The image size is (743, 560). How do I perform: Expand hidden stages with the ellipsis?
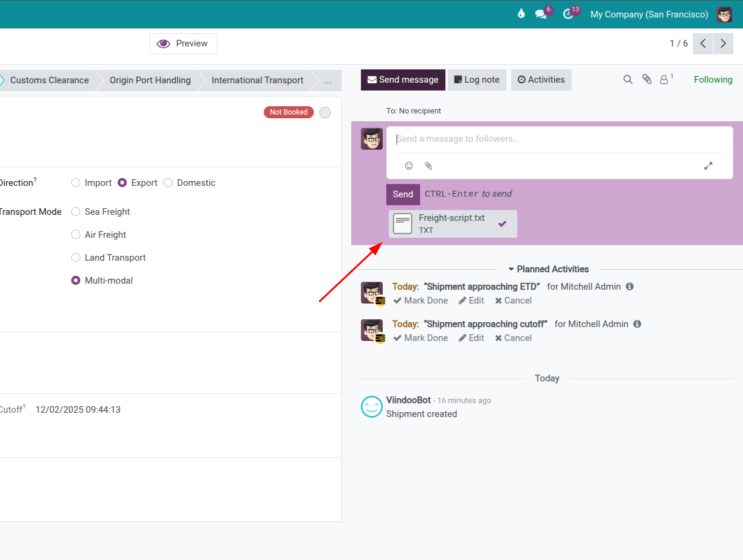(x=328, y=80)
